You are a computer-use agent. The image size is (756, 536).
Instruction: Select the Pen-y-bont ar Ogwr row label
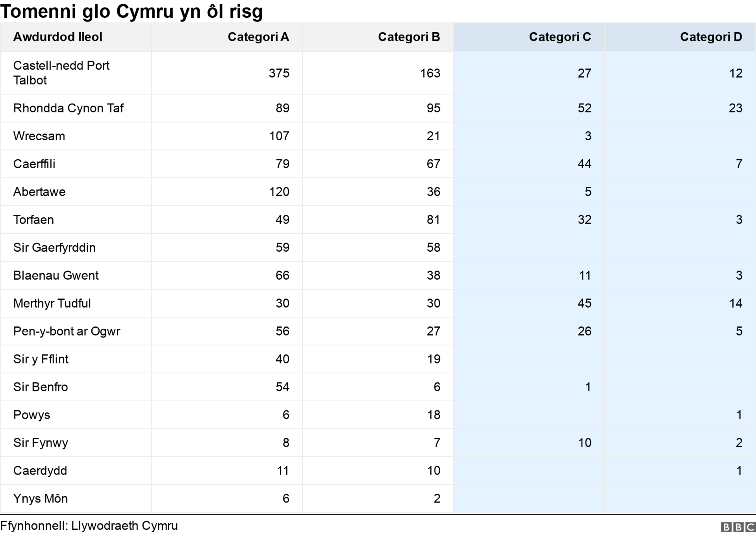67,332
